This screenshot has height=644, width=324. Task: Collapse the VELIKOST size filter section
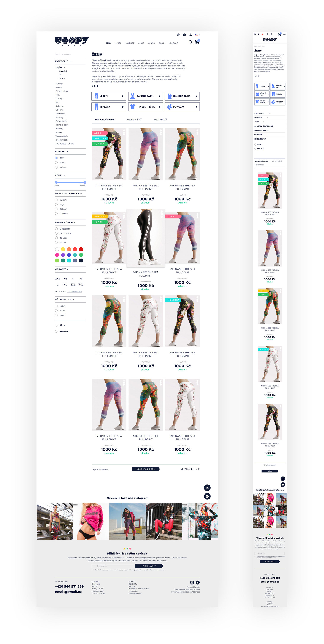pos(62,269)
